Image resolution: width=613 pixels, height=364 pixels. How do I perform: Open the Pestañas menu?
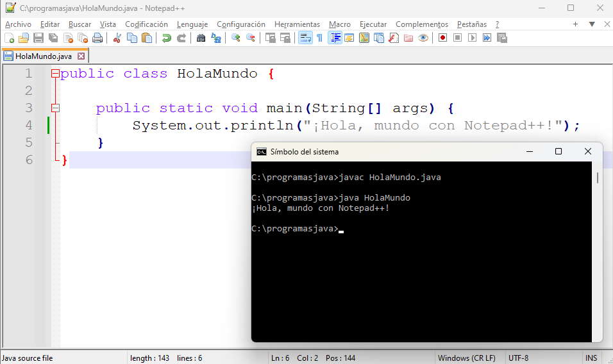coord(472,24)
